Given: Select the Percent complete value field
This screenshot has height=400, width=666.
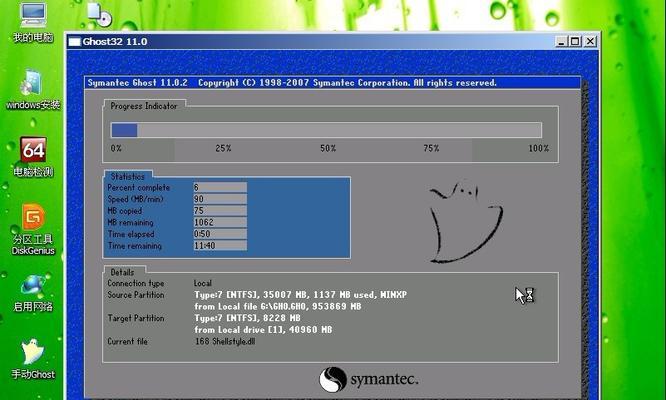Looking at the screenshot, I should (220, 187).
